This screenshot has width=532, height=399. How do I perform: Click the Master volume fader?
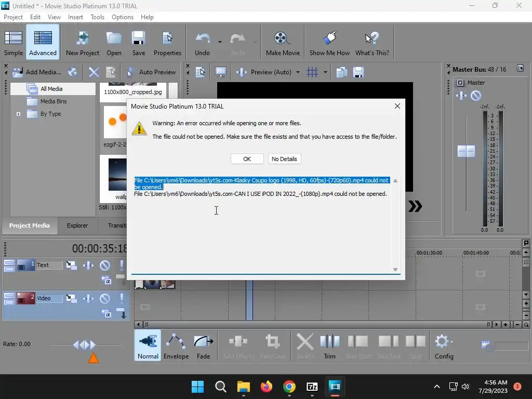coord(466,151)
